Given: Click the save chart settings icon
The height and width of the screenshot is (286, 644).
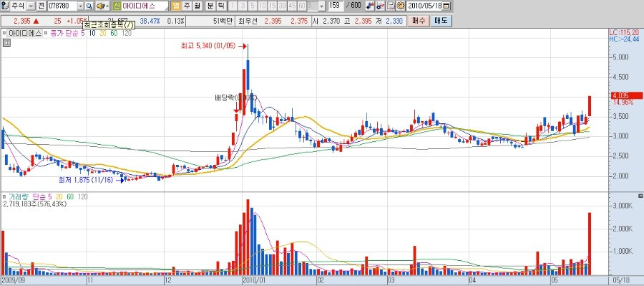Looking at the screenshot, I should pyautogui.click(x=390, y=6).
